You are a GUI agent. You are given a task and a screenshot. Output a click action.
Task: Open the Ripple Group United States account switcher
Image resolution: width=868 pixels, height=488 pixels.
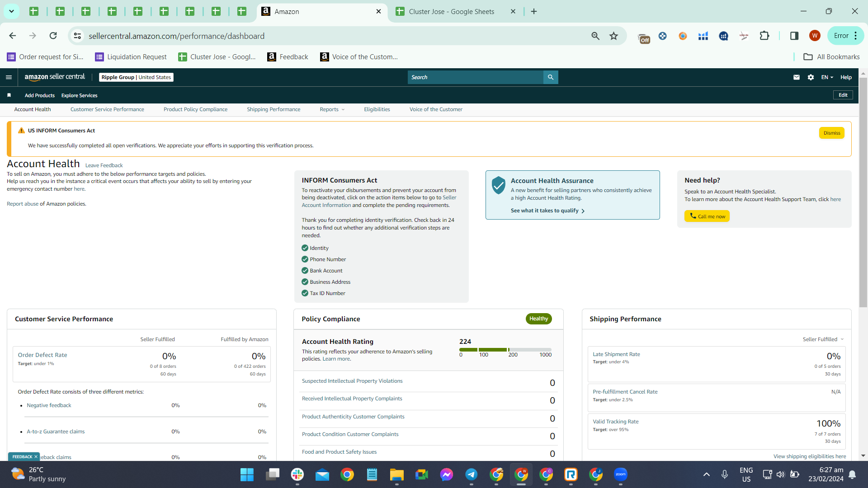click(136, 77)
